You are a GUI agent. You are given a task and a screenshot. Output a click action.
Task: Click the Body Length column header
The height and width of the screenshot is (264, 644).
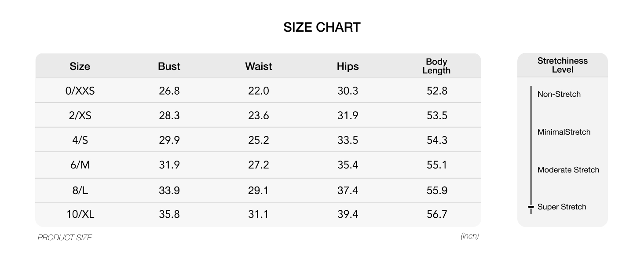coord(437,66)
